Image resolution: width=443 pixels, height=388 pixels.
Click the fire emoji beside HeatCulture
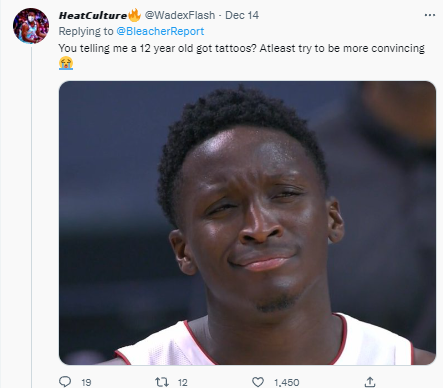[x=134, y=15]
